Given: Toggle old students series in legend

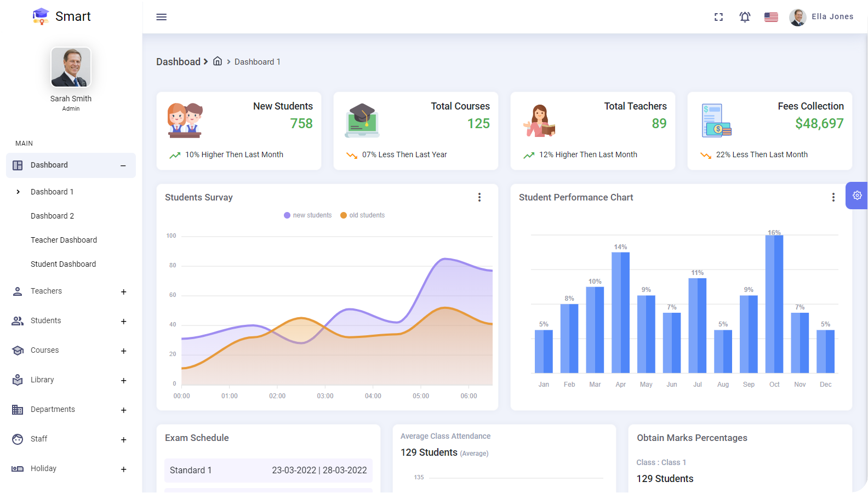Looking at the screenshot, I should coord(363,215).
